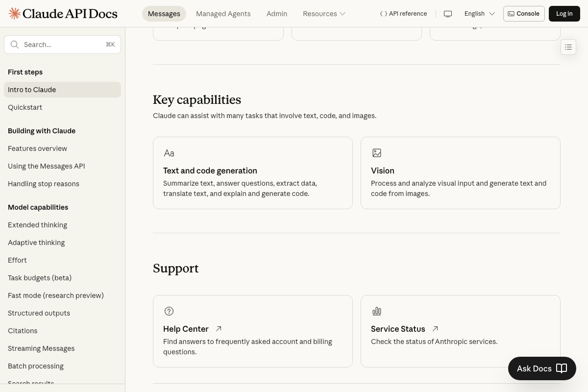Focus the Search input field
This screenshot has width=588, height=392.
(x=62, y=45)
